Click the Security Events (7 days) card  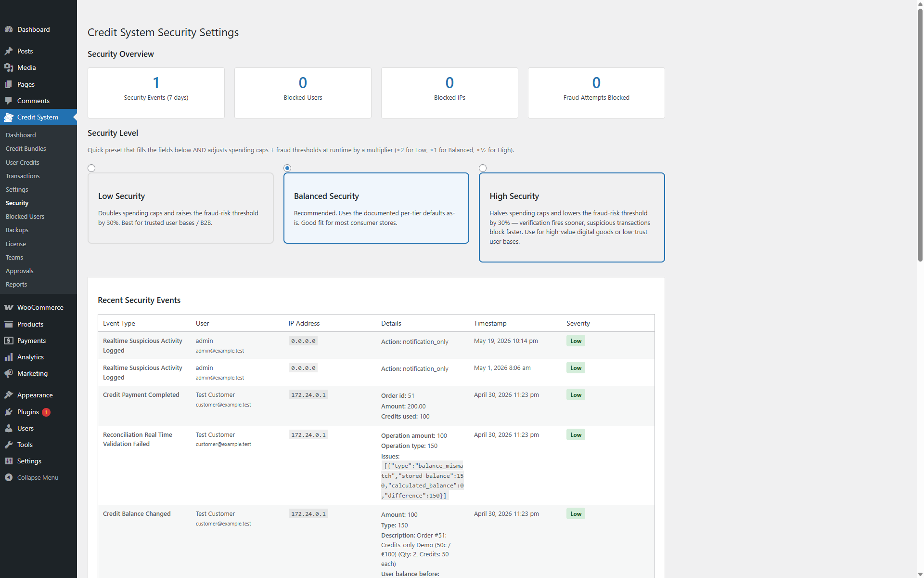tap(156, 93)
